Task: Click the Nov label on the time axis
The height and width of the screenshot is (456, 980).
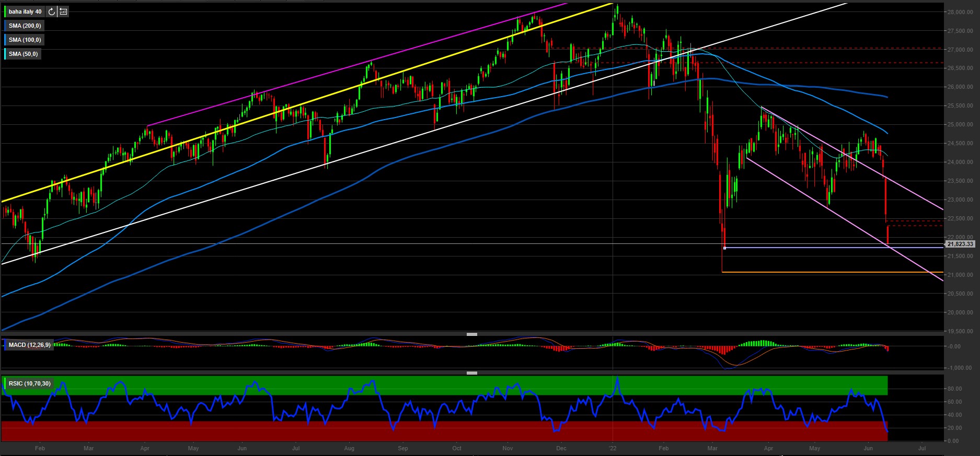Action: click(x=507, y=448)
